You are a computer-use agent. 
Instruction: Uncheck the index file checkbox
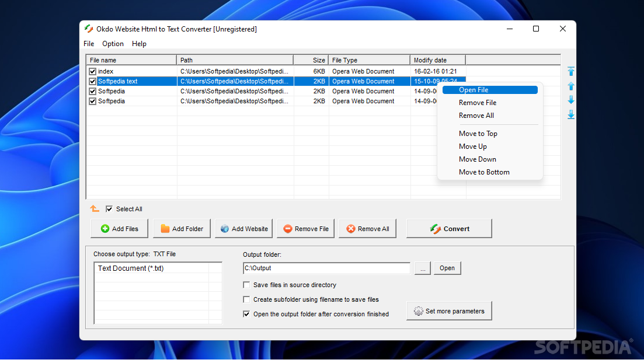92,71
